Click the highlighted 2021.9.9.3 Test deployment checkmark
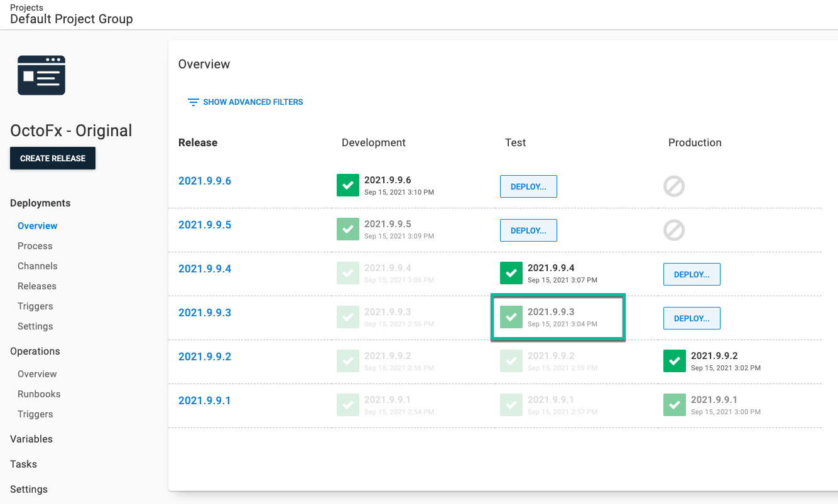Viewport: 838px width, 504px height. 511,317
